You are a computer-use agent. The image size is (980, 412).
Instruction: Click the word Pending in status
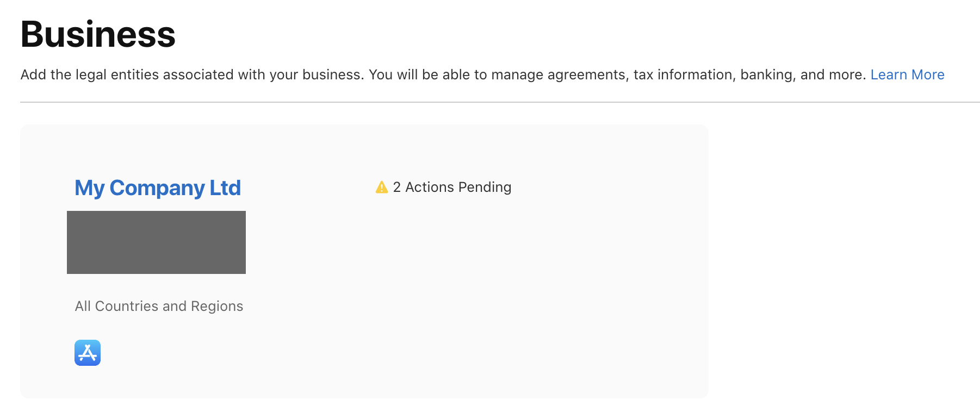(485, 187)
